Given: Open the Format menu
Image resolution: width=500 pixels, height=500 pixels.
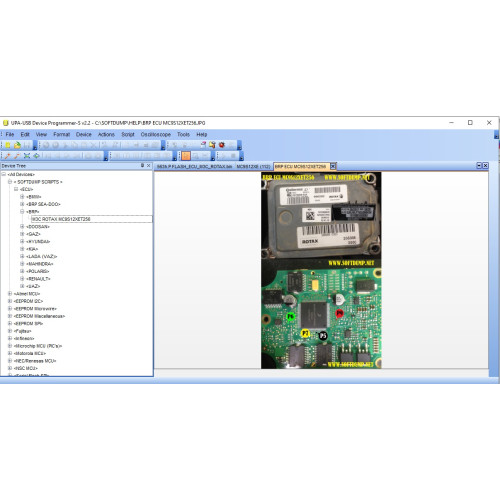Looking at the screenshot, I should (x=62, y=134).
